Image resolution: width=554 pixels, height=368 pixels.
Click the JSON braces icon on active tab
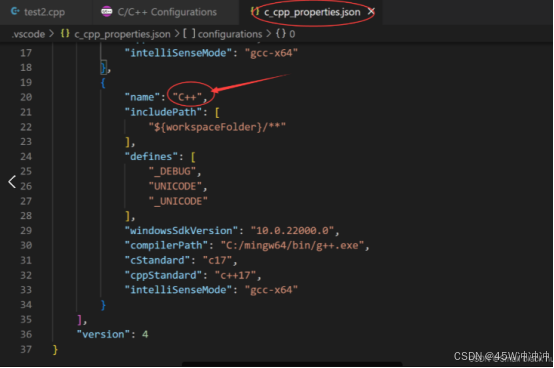pyautogui.click(x=255, y=11)
